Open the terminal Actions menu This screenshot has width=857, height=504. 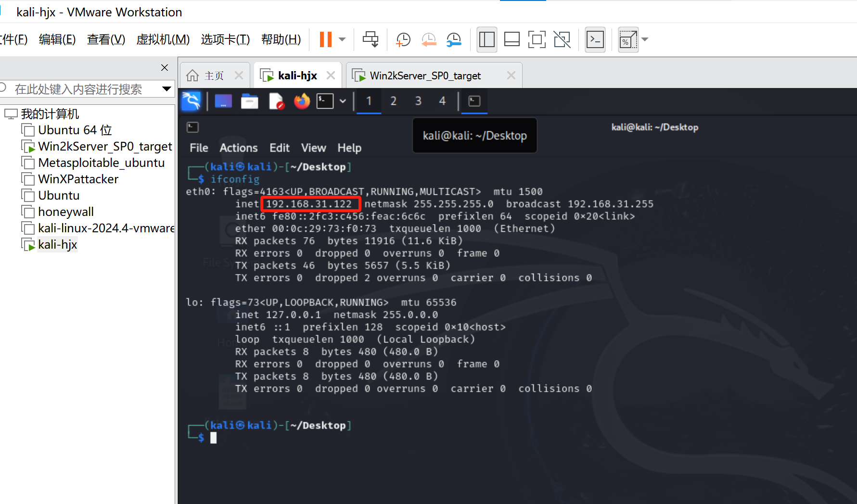click(x=239, y=148)
